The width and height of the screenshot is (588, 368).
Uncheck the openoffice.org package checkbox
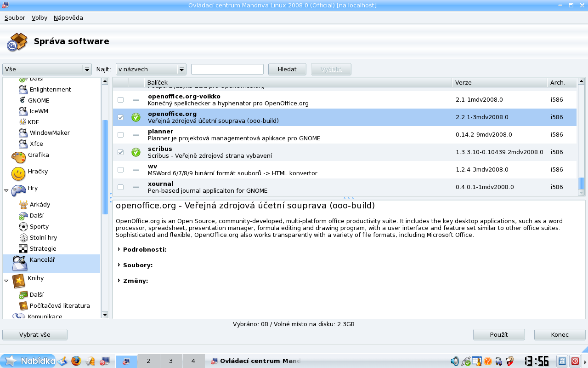tap(120, 117)
